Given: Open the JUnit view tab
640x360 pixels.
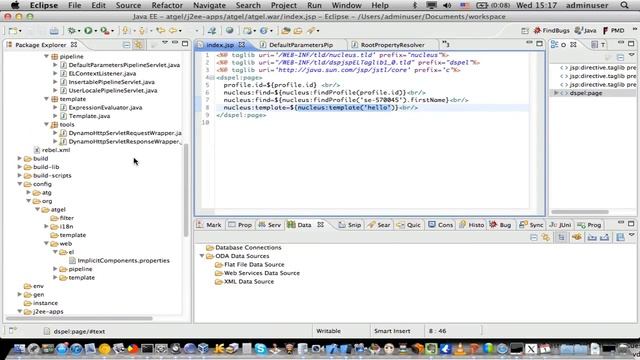Looking at the screenshot, I should point(560,225).
